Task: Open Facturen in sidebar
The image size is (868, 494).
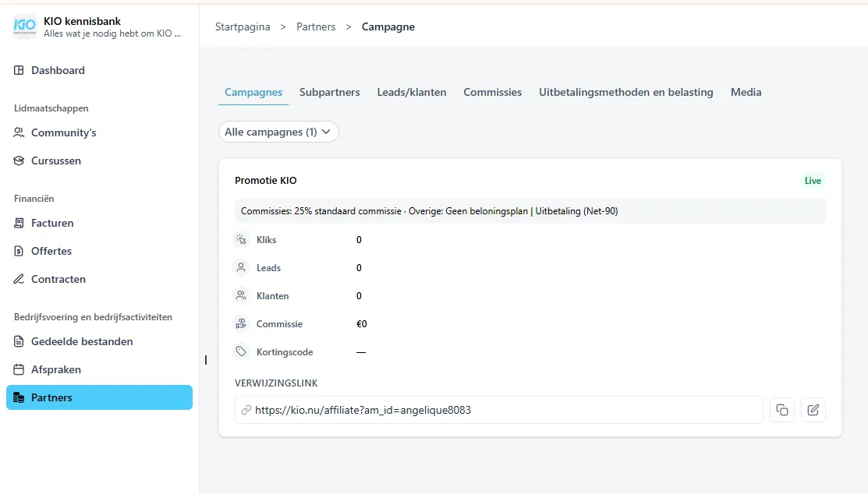Action: click(99, 223)
